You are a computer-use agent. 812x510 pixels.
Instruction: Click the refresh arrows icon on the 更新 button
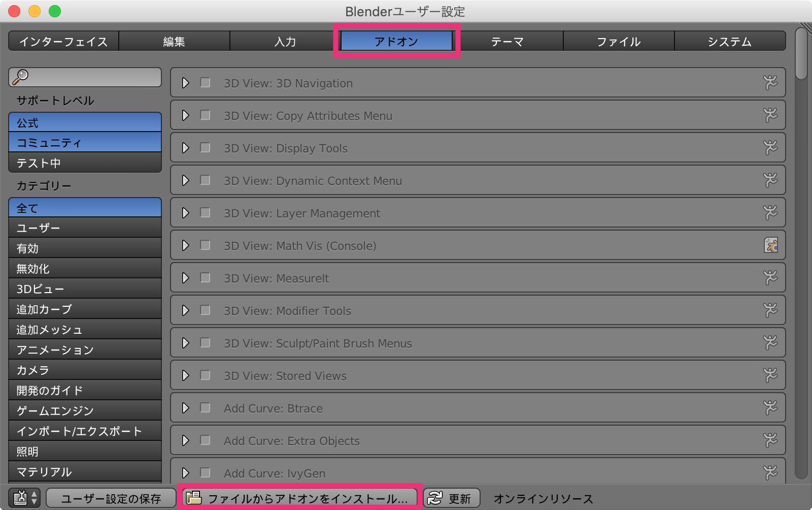435,498
